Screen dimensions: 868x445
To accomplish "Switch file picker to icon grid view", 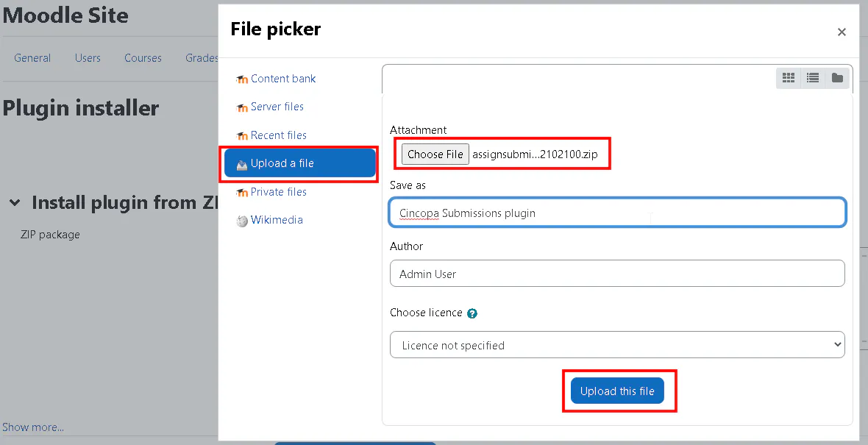I will tap(789, 78).
